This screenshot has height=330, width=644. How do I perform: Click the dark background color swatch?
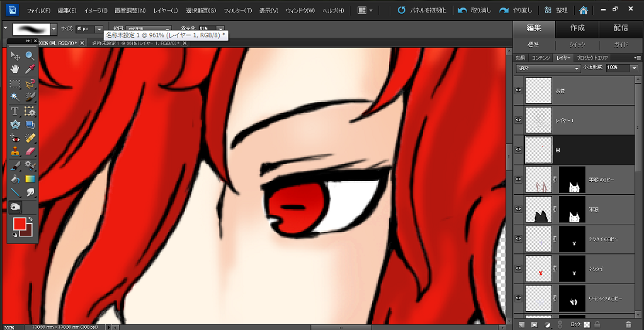pos(28,232)
